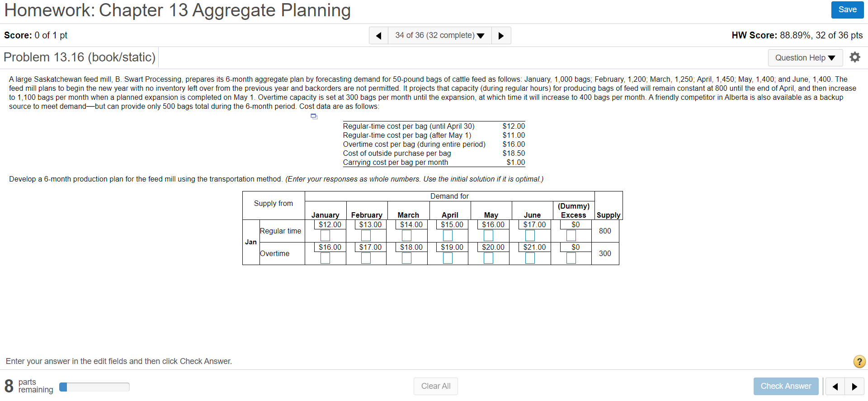The height and width of the screenshot is (401, 868).
Task: Click bottom-right next arrow button
Action: 854,387
